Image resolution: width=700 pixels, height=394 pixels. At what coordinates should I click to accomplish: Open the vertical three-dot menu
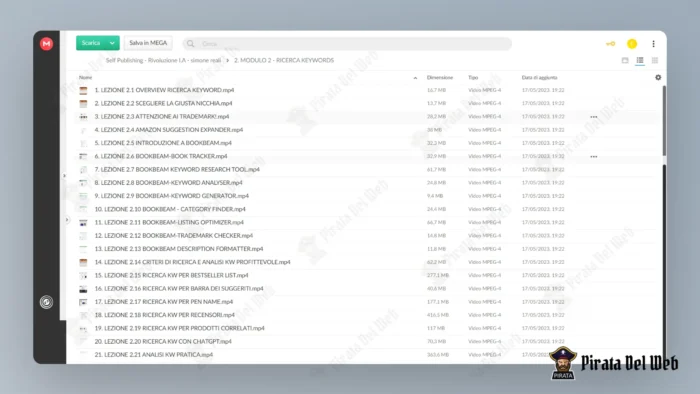pos(653,44)
